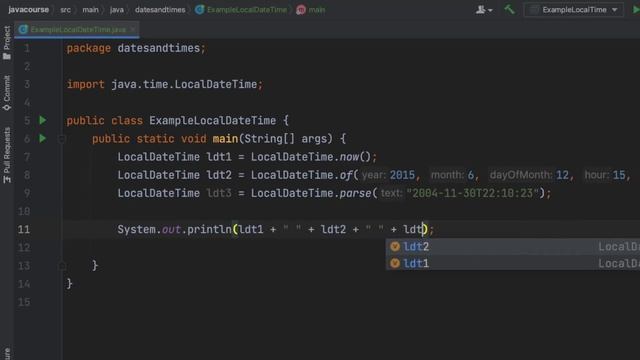Run main method from gutter arrow on line 6
The image size is (640, 360).
(x=42, y=138)
